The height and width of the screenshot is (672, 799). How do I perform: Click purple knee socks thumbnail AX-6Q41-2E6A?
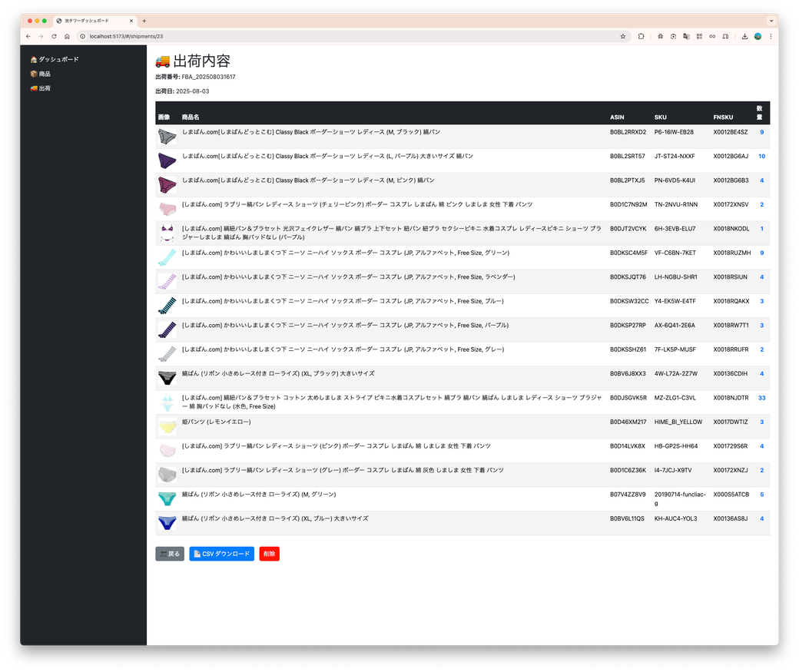click(167, 329)
